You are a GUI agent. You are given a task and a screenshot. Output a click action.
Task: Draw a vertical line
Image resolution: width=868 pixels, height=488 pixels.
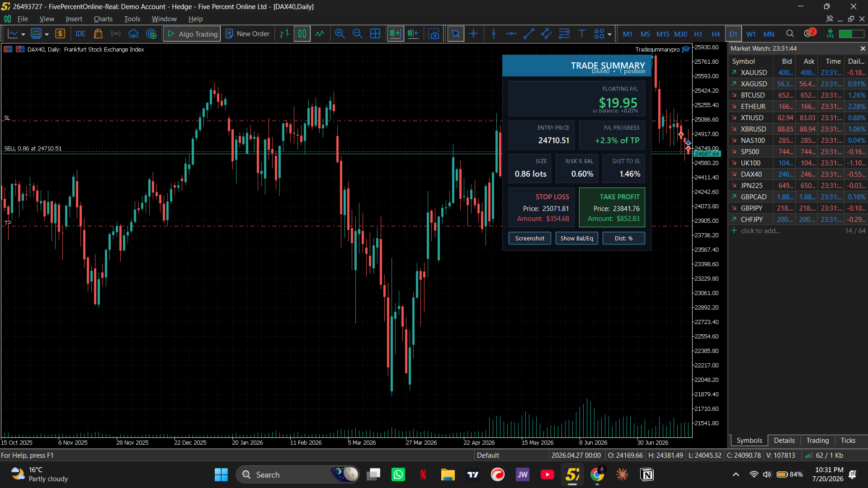click(494, 34)
